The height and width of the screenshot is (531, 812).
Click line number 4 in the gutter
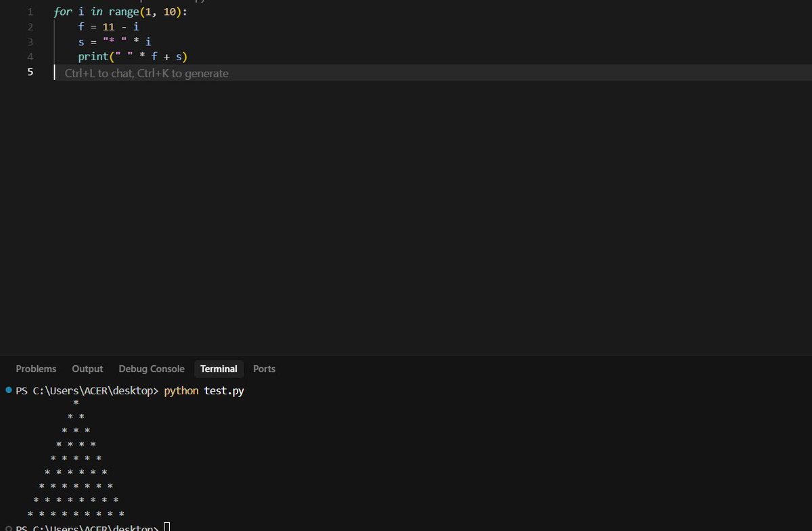point(30,57)
